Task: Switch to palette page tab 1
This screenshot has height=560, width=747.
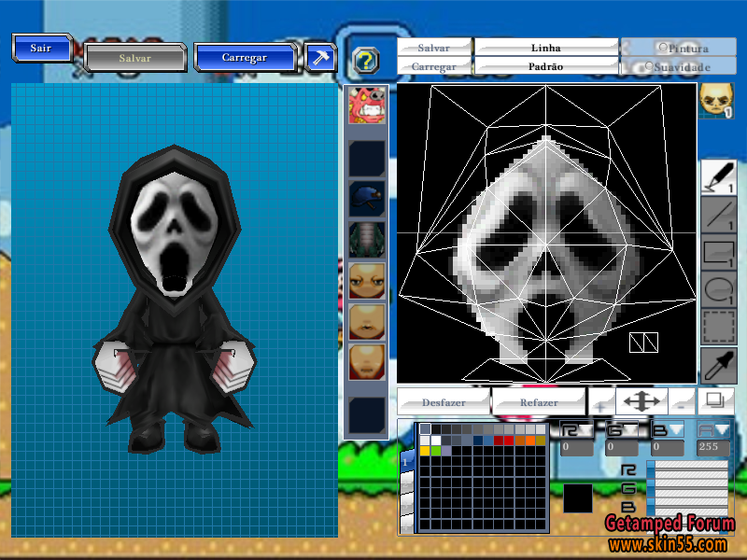Action: click(x=406, y=462)
